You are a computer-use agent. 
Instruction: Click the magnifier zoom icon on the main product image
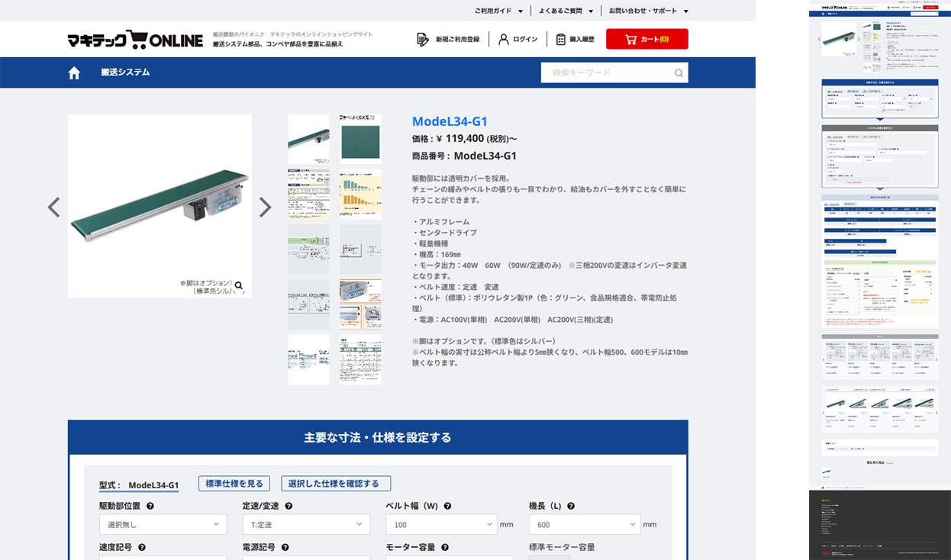coord(239,286)
